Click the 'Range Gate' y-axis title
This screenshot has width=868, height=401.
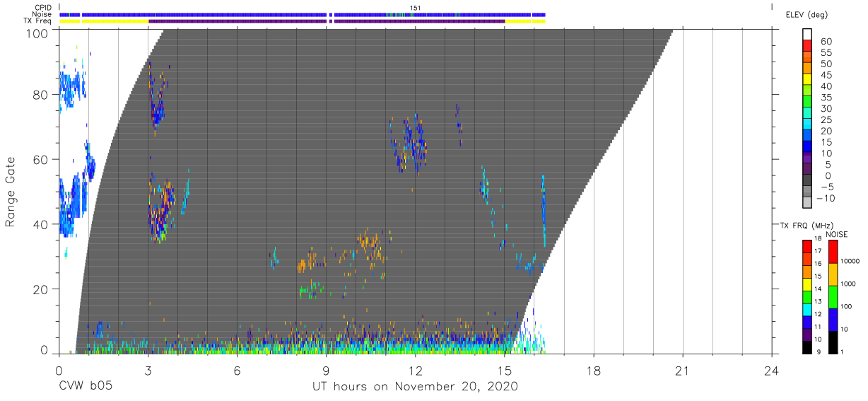click(11, 192)
